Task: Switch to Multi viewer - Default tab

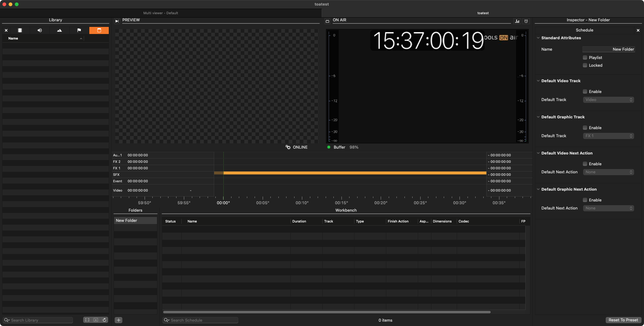Action: [x=161, y=13]
